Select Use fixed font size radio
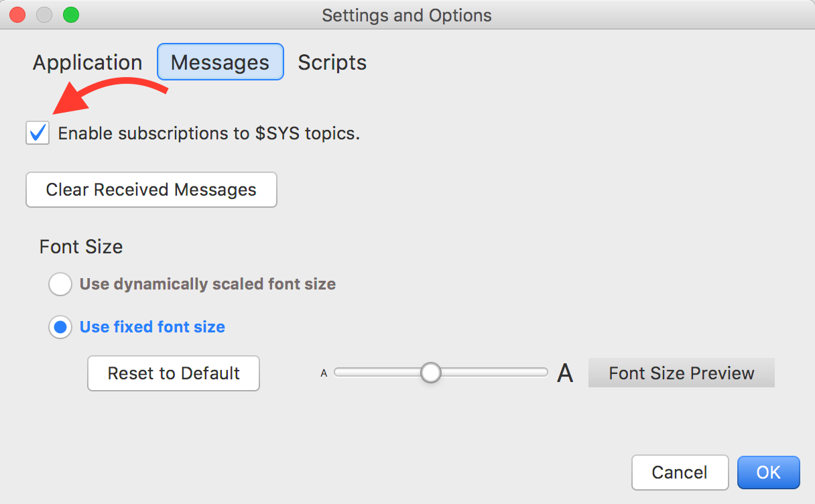The width and height of the screenshot is (815, 504). point(60,327)
